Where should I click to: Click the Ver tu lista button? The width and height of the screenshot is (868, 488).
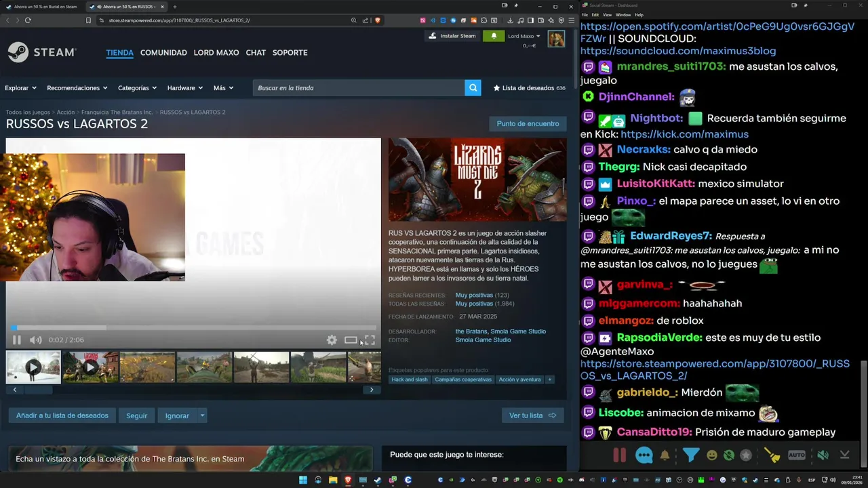click(x=532, y=415)
